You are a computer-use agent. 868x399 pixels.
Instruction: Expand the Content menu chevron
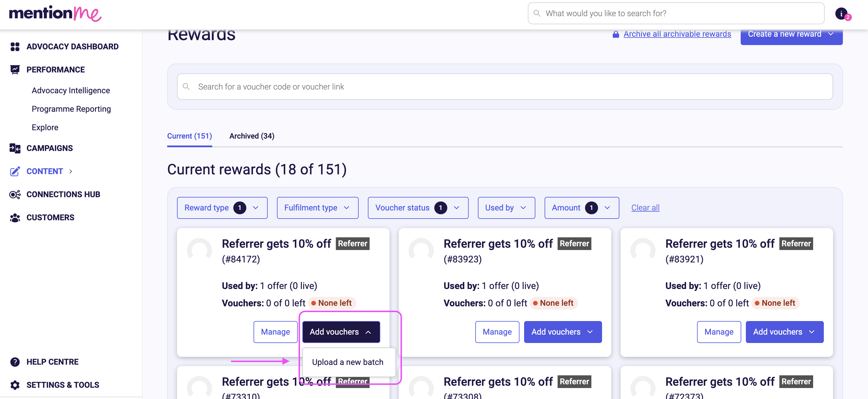point(71,171)
